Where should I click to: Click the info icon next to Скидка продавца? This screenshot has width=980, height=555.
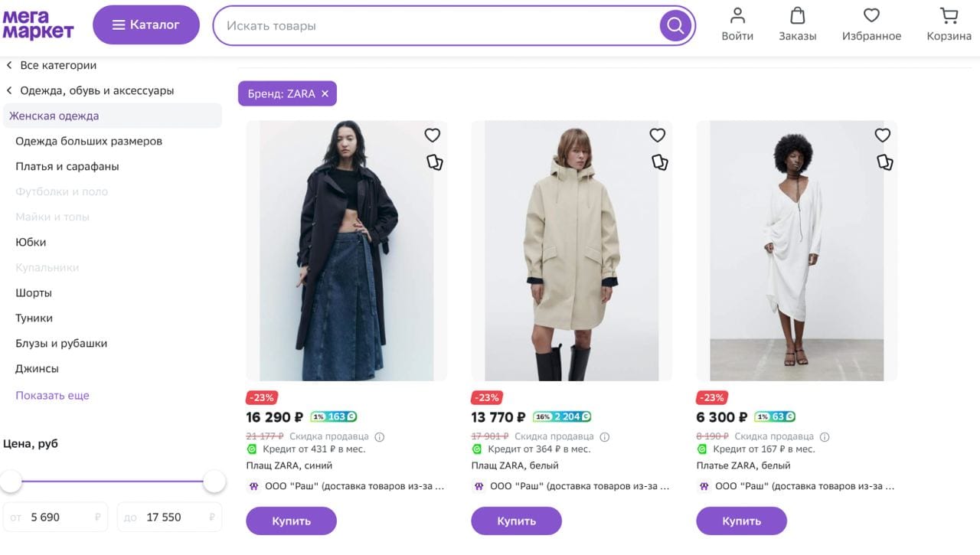tap(381, 436)
